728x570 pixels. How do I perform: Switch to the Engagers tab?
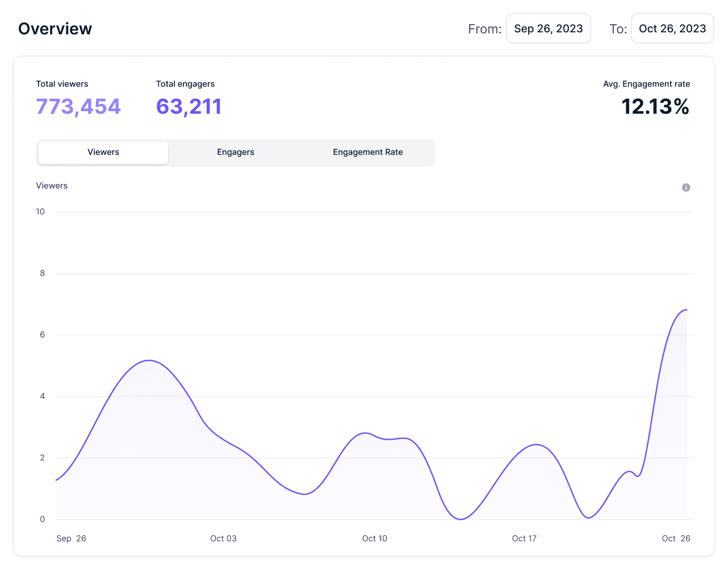(235, 152)
